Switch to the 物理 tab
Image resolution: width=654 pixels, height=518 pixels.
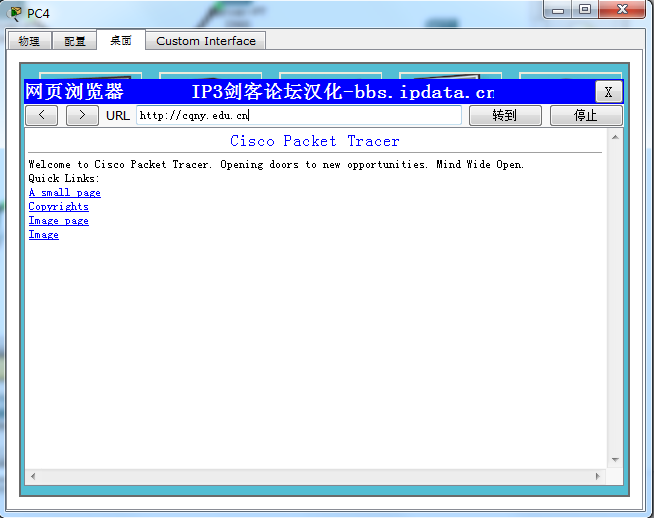pyautogui.click(x=29, y=41)
